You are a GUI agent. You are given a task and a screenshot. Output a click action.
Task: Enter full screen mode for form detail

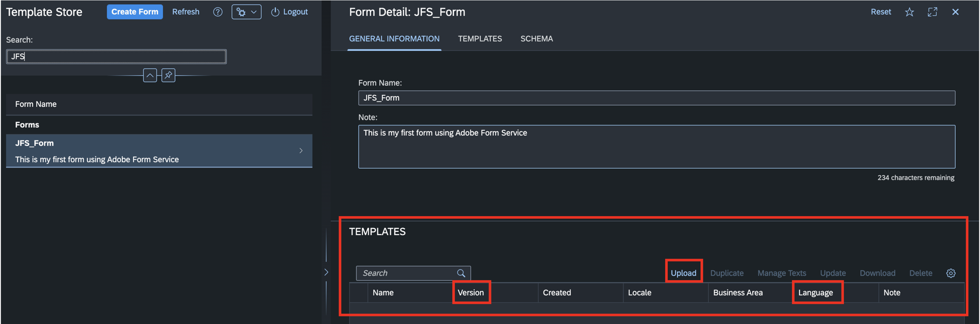point(932,12)
